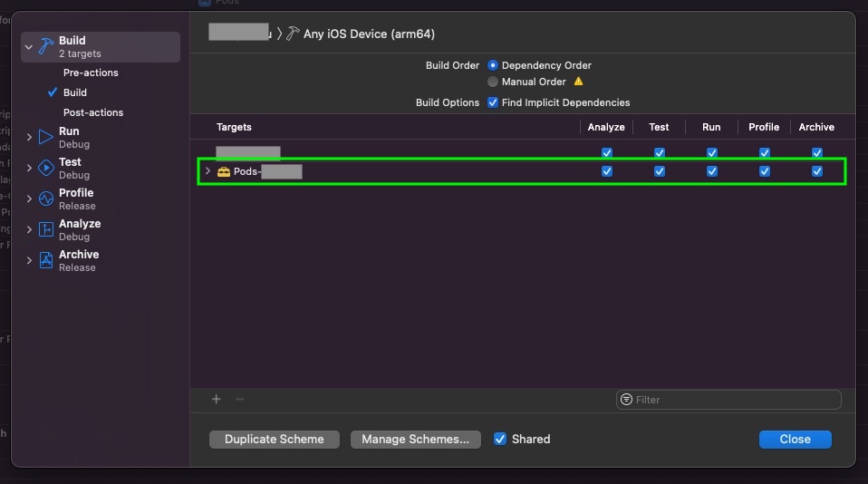This screenshot has height=484, width=868.
Task: Click the Duplicate Scheme button
Action: coord(275,439)
